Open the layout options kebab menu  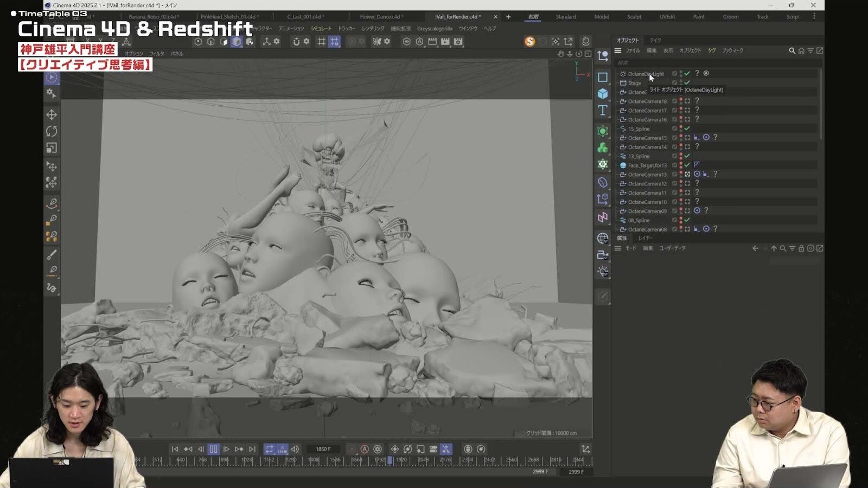click(814, 17)
